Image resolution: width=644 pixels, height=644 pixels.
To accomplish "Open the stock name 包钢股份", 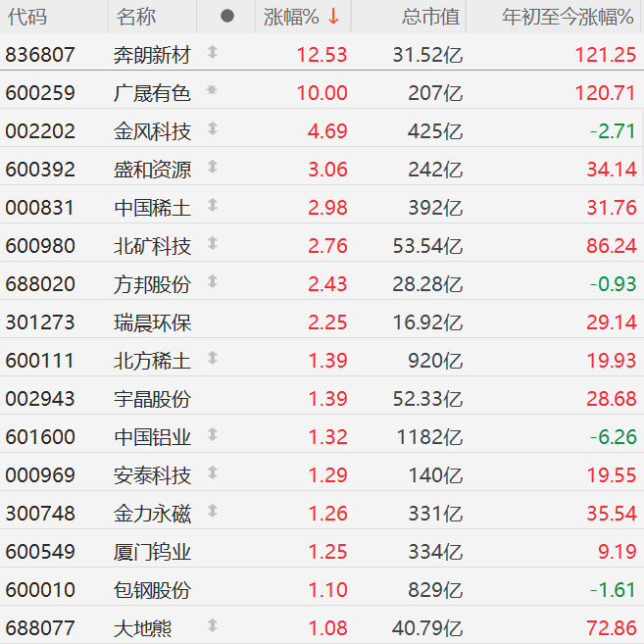I will click(152, 590).
